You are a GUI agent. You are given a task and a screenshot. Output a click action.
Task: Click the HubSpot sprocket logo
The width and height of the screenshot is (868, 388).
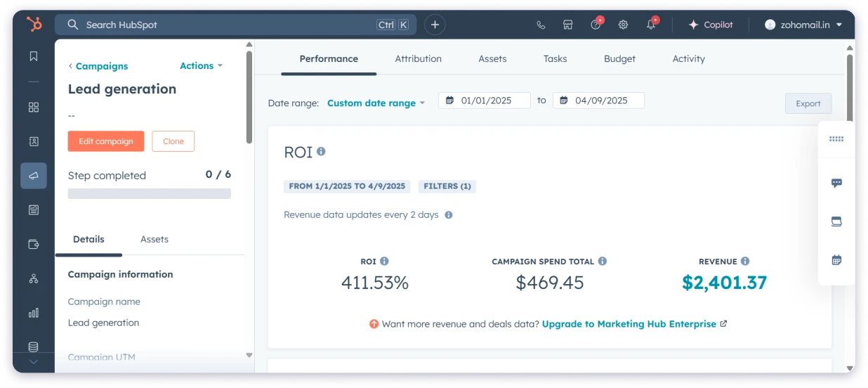(x=34, y=24)
